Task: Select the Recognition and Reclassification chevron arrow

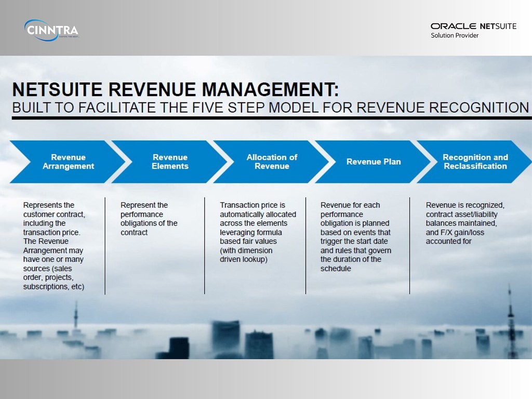Action: [x=474, y=162]
